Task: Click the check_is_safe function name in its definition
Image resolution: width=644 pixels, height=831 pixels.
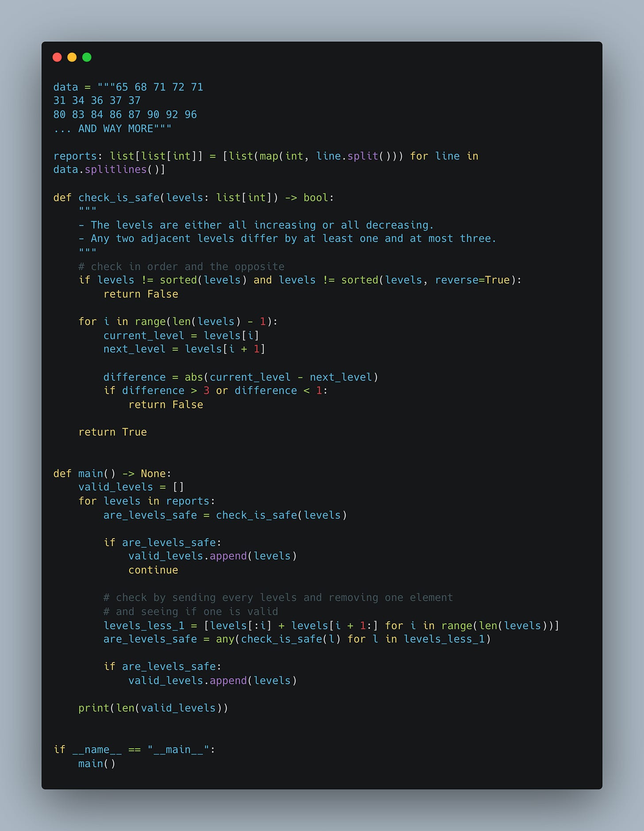Action: (x=119, y=198)
